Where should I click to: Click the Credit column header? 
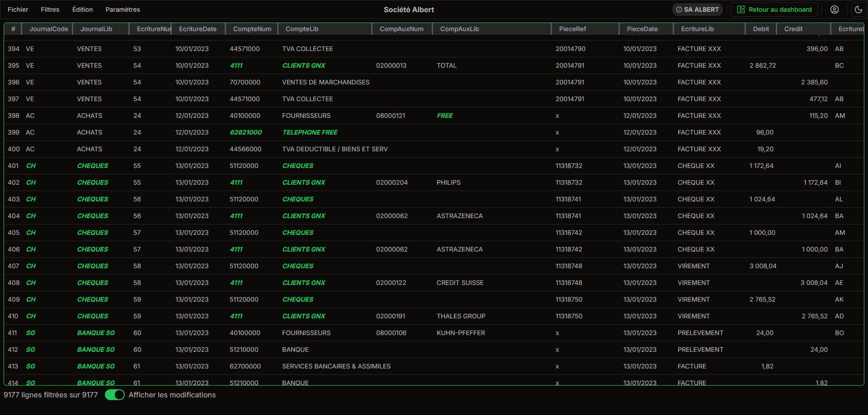[793, 29]
